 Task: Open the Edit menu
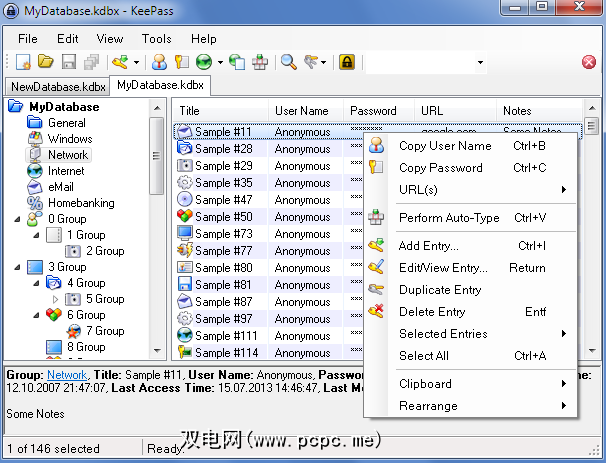(68, 39)
